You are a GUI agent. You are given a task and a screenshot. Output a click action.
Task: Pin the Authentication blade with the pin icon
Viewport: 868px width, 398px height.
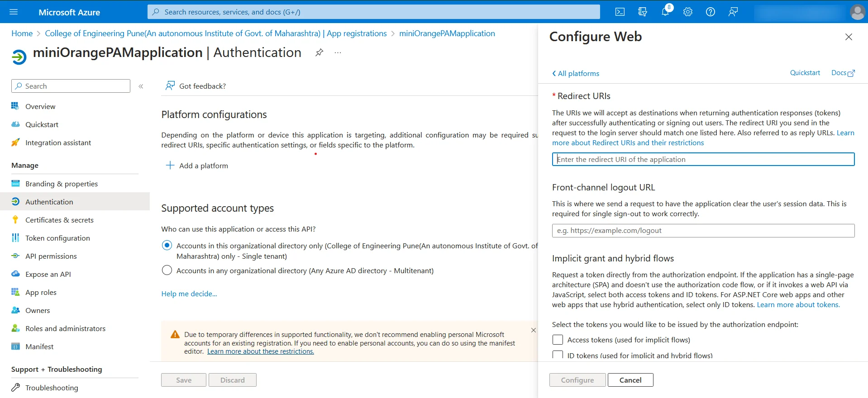[319, 52]
